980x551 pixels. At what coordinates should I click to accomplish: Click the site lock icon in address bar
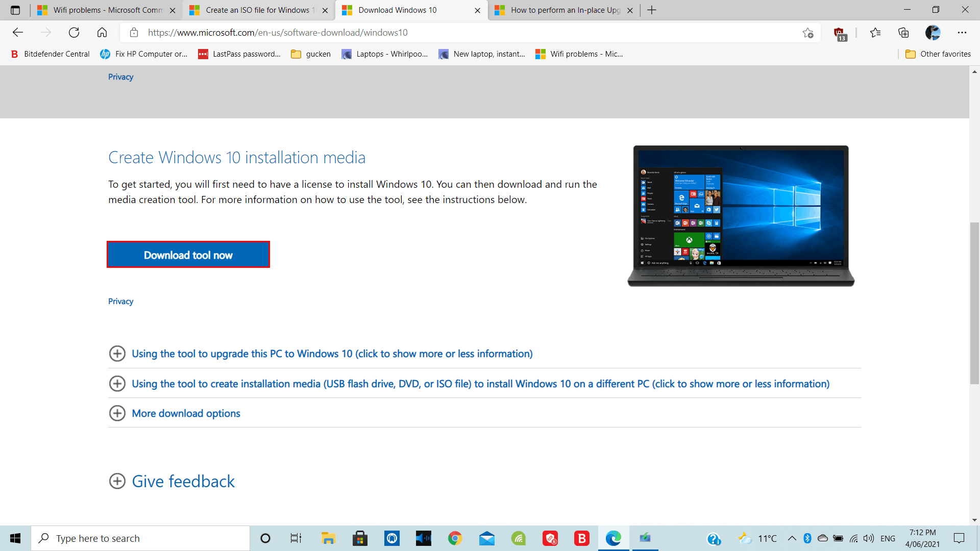134,33
